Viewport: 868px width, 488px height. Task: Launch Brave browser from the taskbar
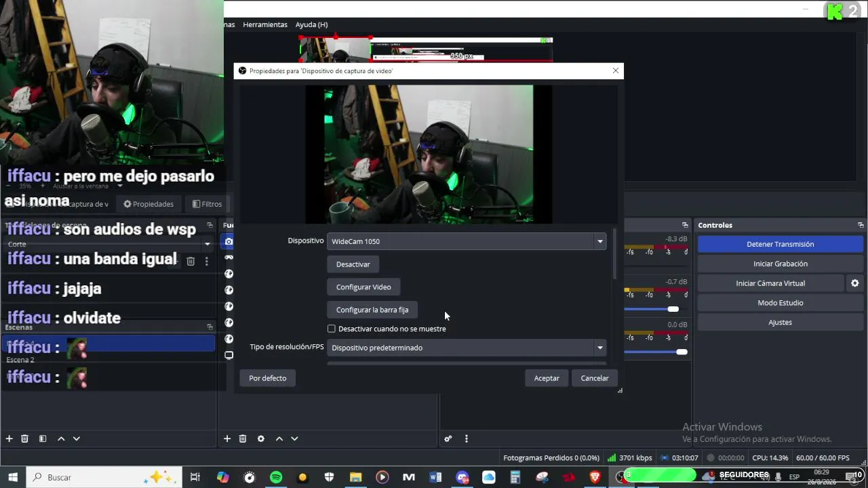[595, 477]
